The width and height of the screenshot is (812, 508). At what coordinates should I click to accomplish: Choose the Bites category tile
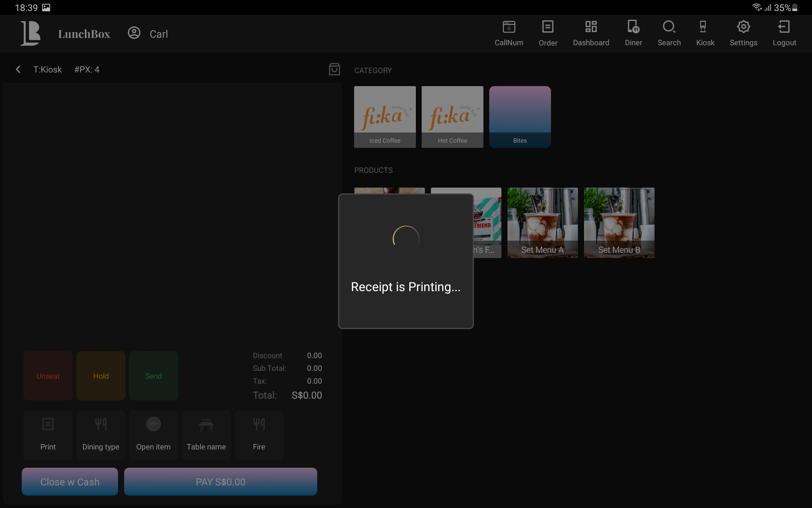coord(520,117)
